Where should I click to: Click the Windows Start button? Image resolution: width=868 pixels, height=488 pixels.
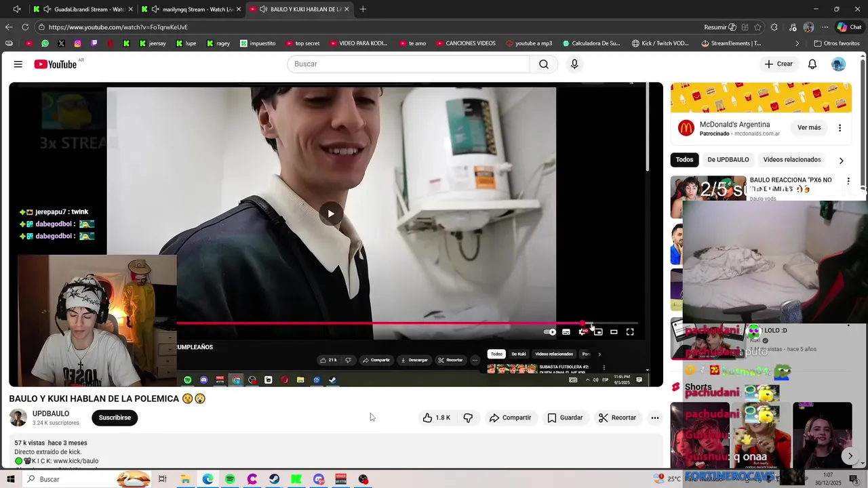[10, 479]
